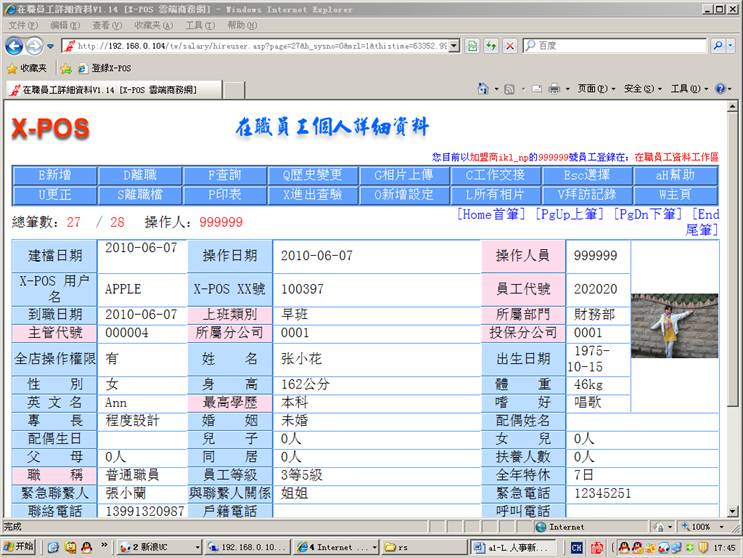Click the [Home首筆] link
Screen dimensions: 743x558
coord(490,215)
